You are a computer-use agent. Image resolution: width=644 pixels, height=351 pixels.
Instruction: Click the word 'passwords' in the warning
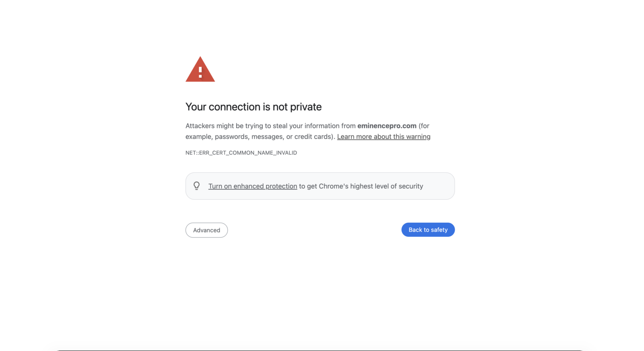click(x=231, y=137)
